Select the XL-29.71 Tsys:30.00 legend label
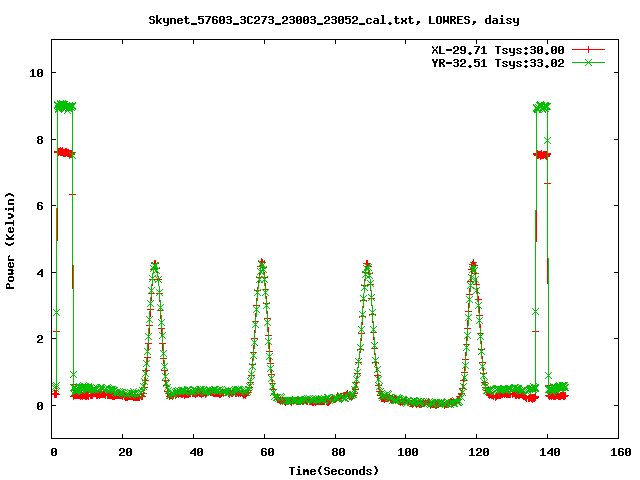The width and height of the screenshot is (640, 480). pyautogui.click(x=497, y=49)
